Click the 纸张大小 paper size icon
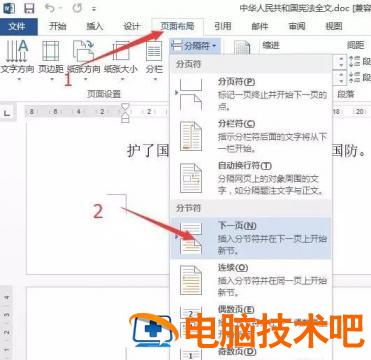Image resolution: width=371 pixels, height=360 pixels. 121,51
